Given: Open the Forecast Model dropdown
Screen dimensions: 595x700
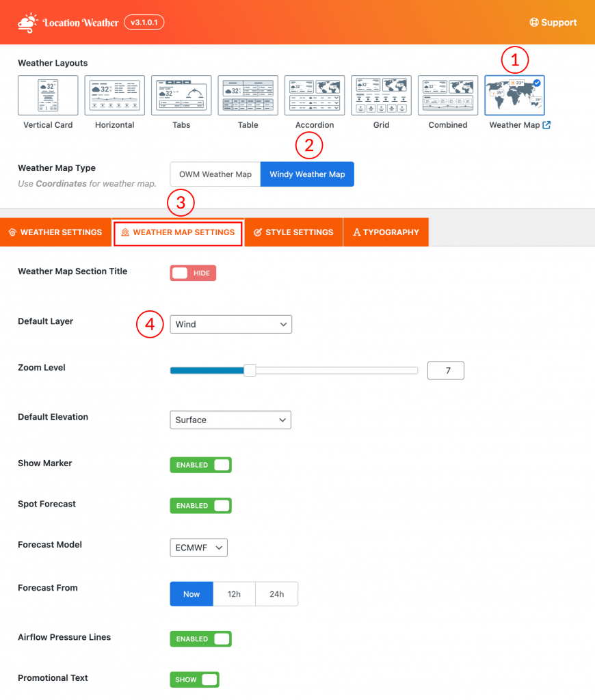Looking at the screenshot, I should (198, 547).
